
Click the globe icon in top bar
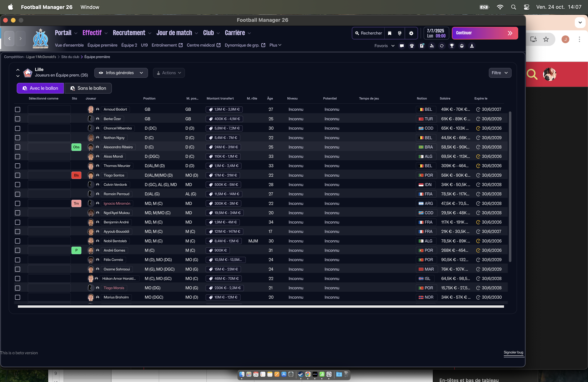[400, 33]
